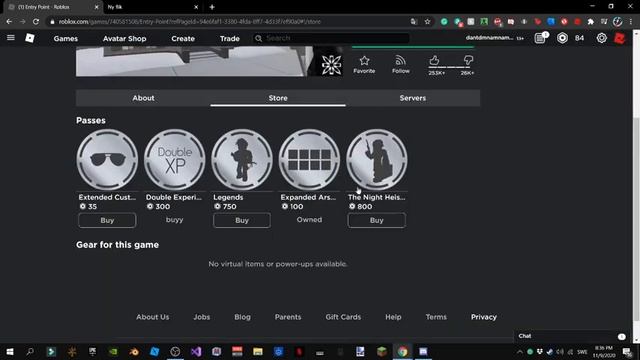Bookmark this page with the star icon
Viewport: 640px width, 360px height.
[x=427, y=21]
